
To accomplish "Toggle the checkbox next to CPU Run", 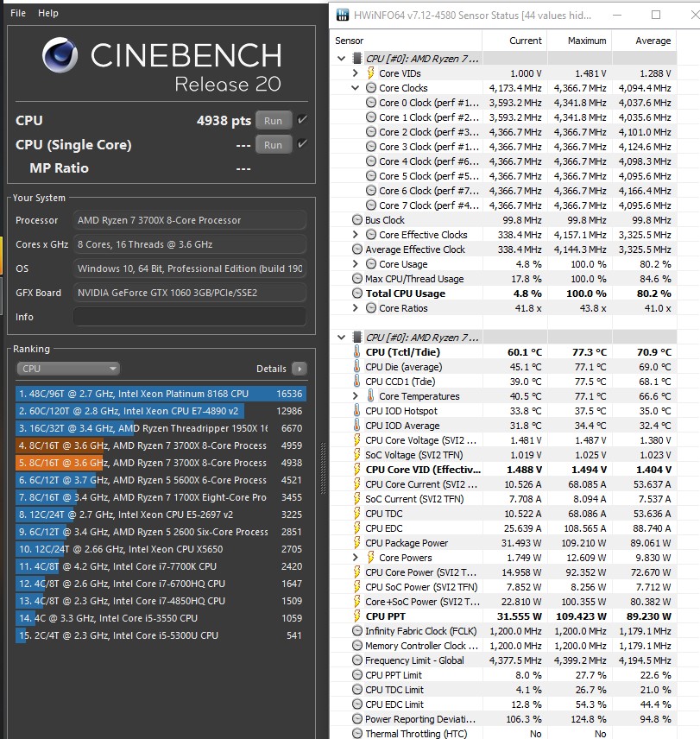I will pyautogui.click(x=302, y=120).
